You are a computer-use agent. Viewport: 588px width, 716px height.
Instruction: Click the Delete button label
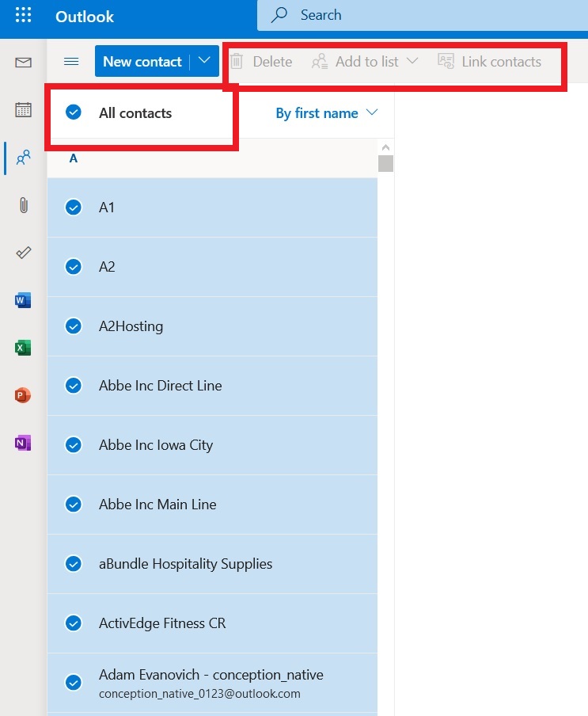click(x=272, y=62)
